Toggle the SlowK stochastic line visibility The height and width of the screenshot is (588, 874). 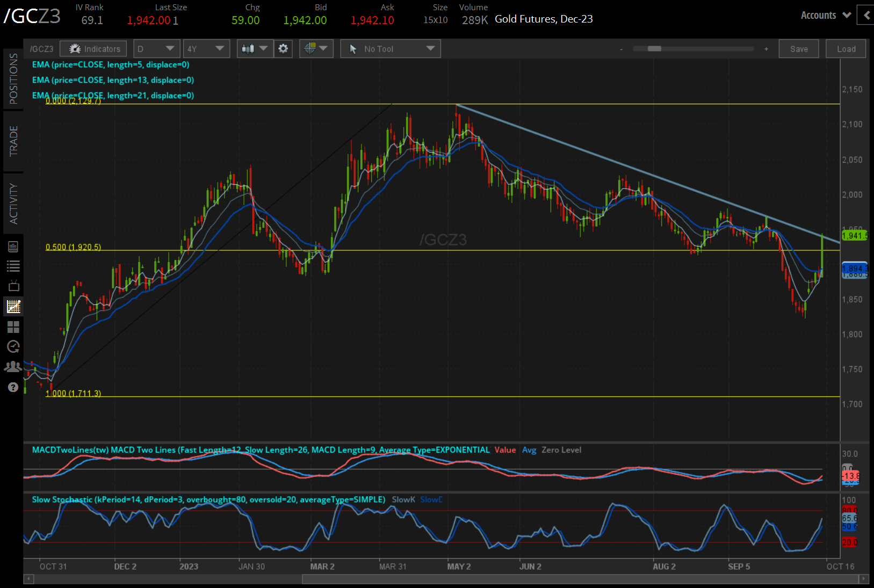pos(403,499)
